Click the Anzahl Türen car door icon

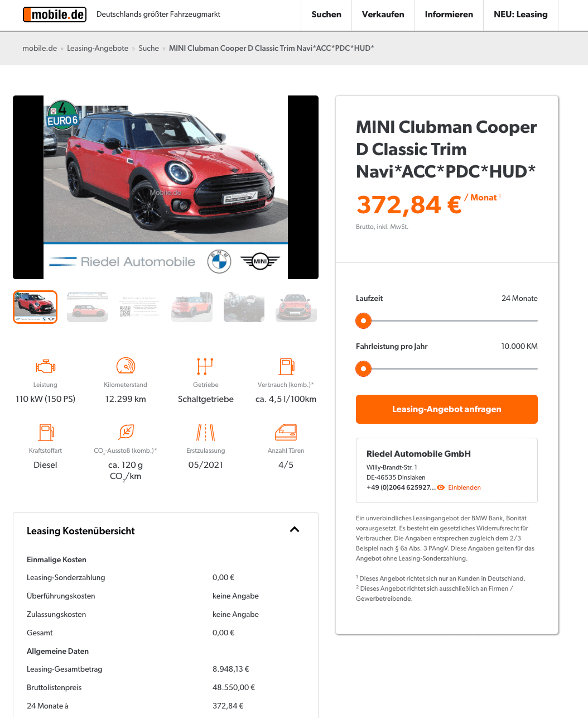click(286, 432)
